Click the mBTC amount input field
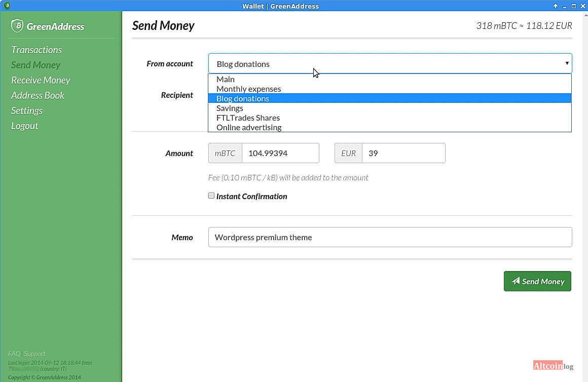588x382 pixels. [280, 153]
